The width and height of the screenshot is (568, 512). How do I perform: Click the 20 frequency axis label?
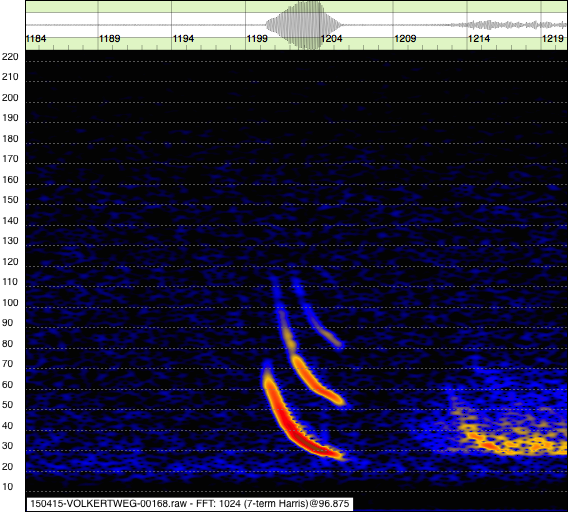pos(8,466)
